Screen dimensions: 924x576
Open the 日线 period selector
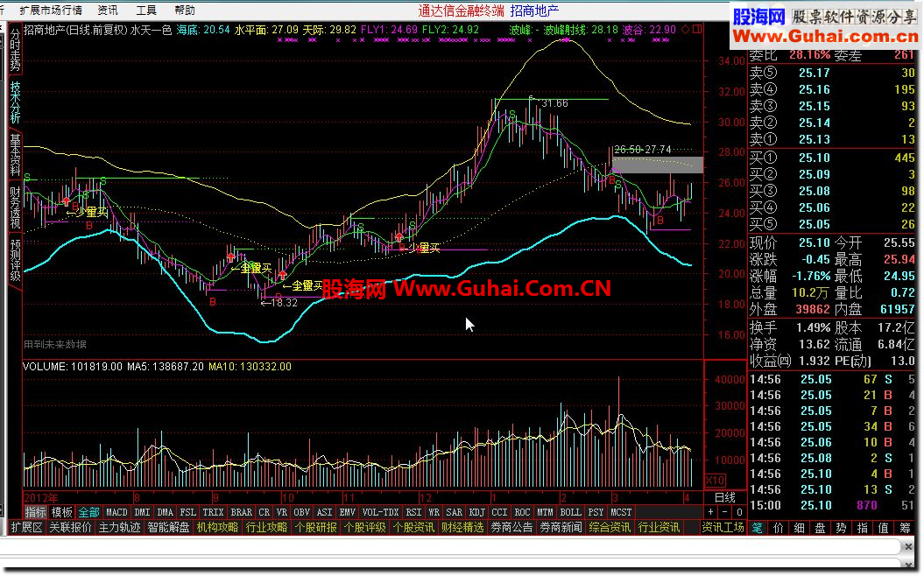point(725,498)
